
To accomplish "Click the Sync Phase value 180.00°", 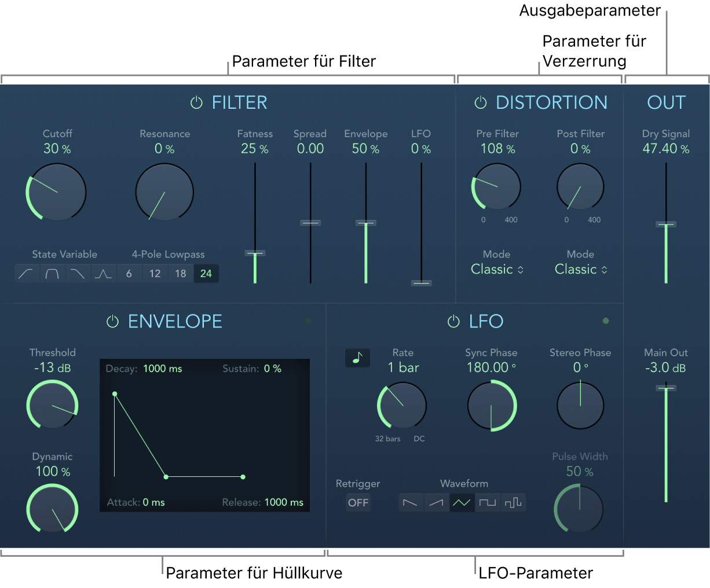I will [491, 367].
